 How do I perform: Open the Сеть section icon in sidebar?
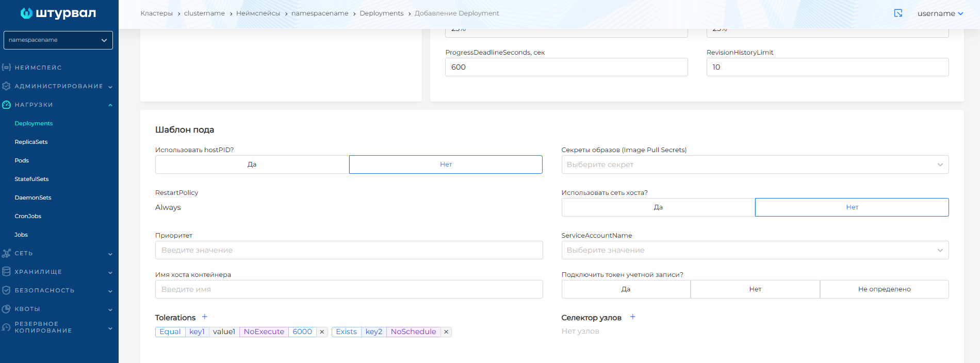6,253
